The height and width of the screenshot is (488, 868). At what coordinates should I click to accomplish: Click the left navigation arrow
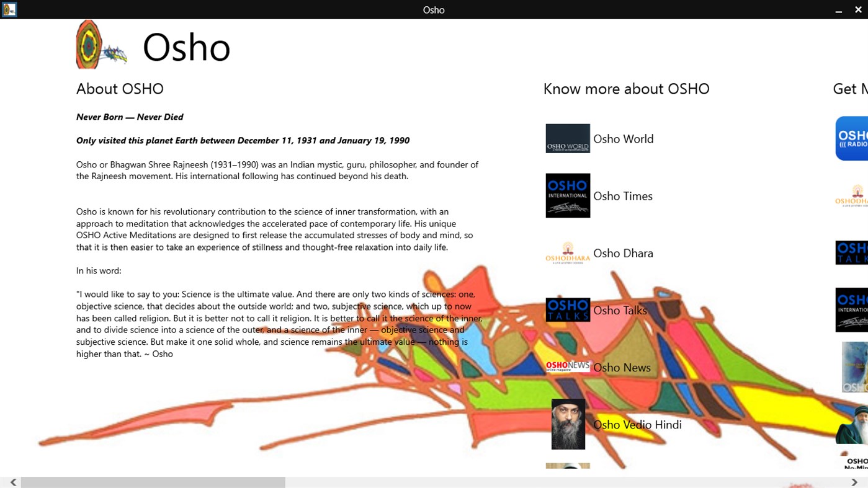click(13, 481)
